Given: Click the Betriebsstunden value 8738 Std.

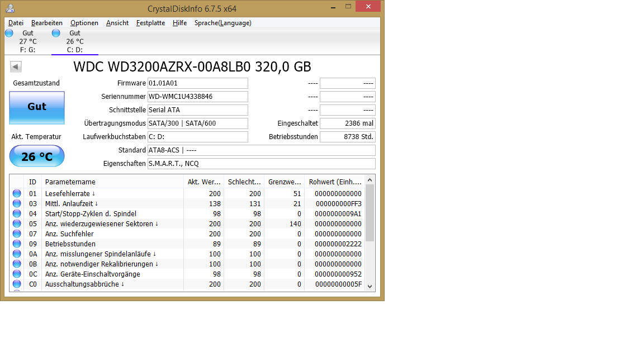Looking at the screenshot, I should pyautogui.click(x=348, y=137).
